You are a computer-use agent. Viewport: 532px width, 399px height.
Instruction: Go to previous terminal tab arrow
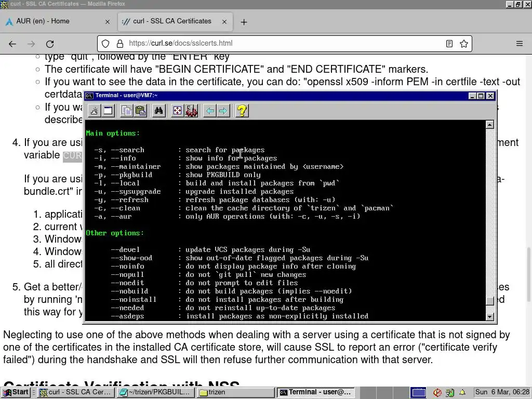click(210, 111)
